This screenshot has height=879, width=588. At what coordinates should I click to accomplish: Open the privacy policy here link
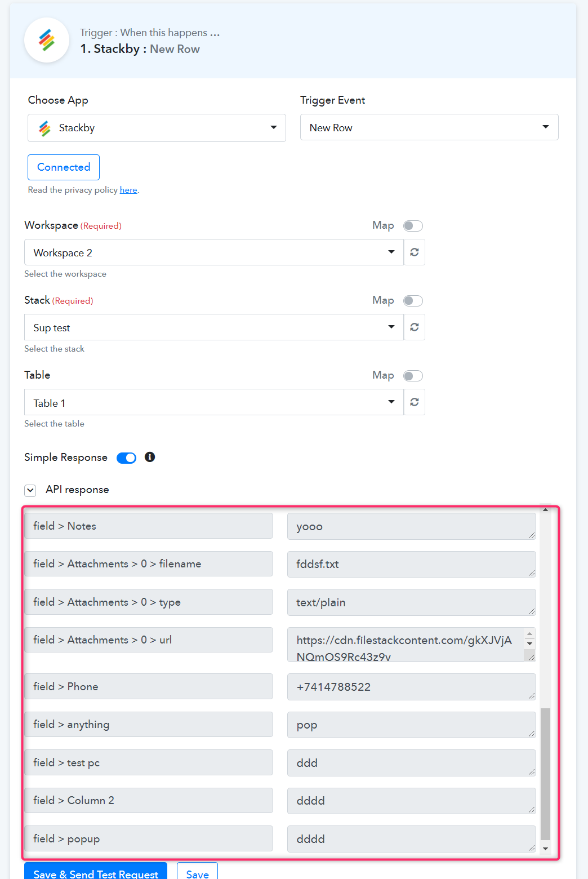click(x=128, y=190)
